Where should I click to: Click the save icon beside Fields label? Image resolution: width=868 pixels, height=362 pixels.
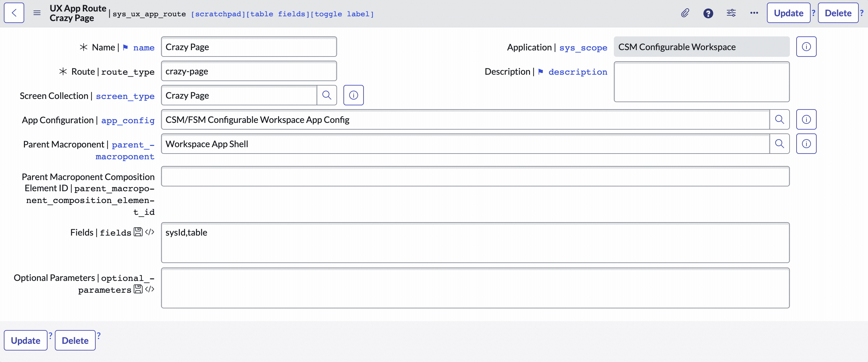pyautogui.click(x=138, y=232)
